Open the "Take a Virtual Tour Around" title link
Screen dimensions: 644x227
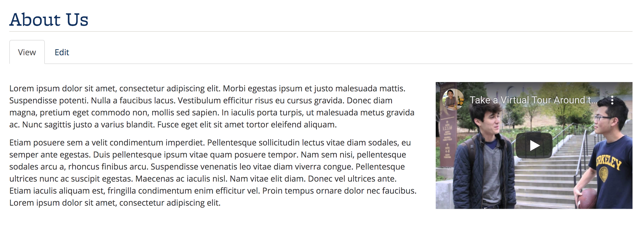[533, 100]
